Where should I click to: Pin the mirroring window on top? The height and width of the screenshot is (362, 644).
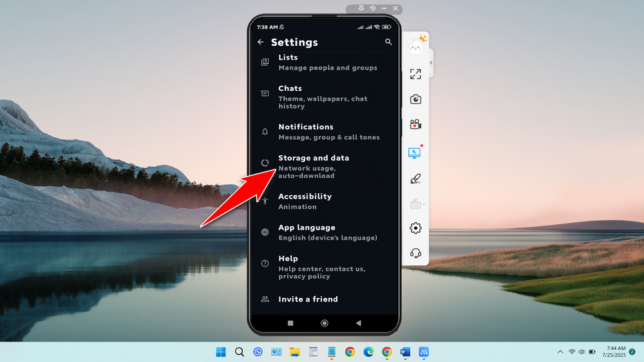point(361,8)
